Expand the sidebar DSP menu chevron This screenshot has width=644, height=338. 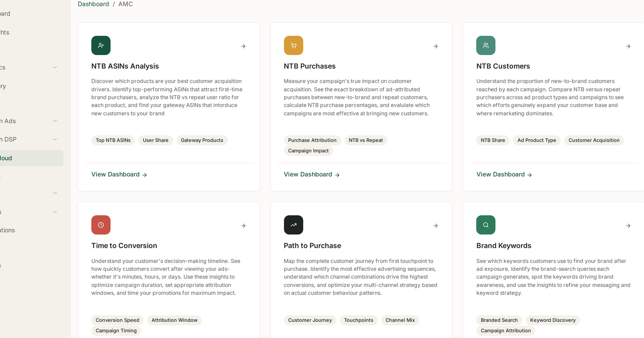pyautogui.click(x=55, y=139)
